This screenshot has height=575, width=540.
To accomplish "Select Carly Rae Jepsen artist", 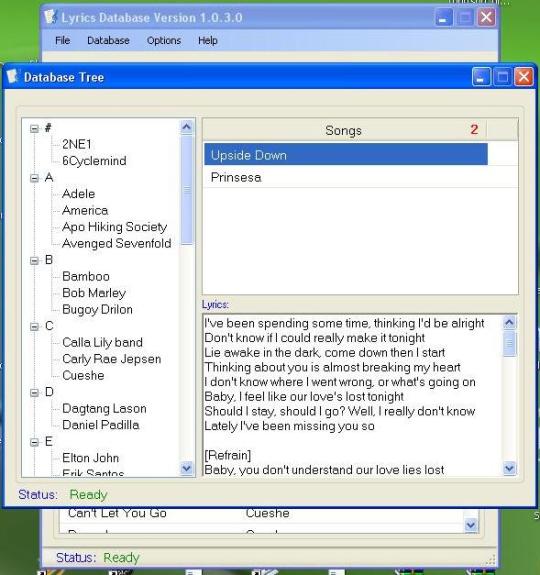I will tap(111, 359).
